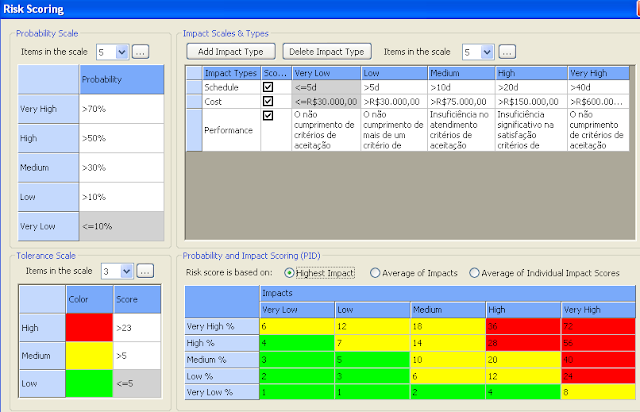Click PID cell with score 20

523,360
